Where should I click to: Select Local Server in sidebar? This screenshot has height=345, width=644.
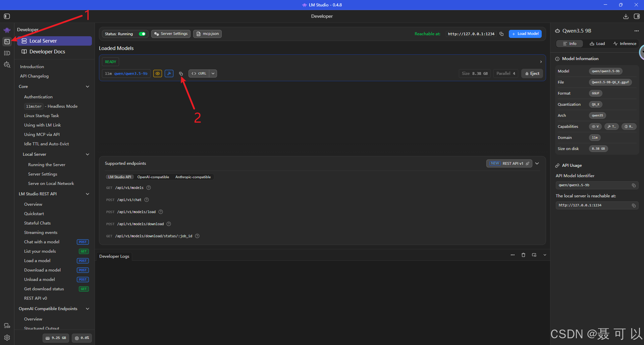(x=54, y=41)
